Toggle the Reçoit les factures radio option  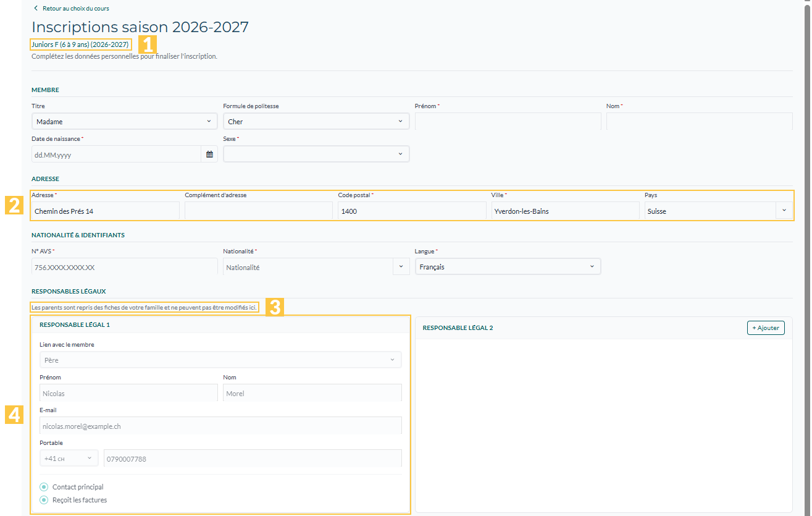(x=44, y=500)
